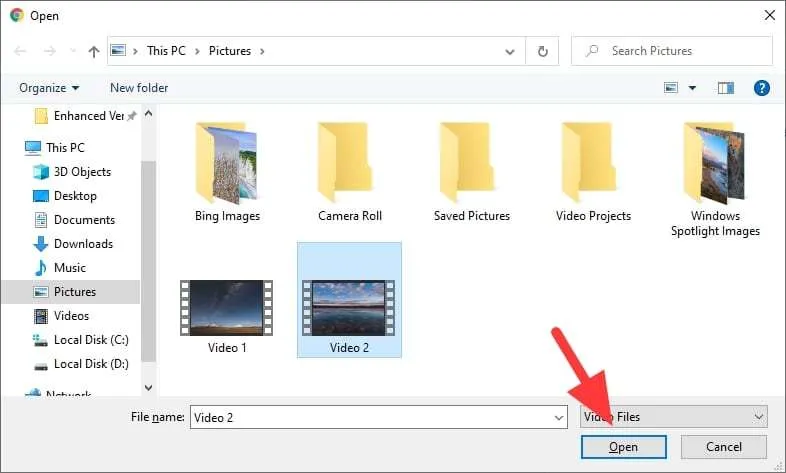Open Desktop in the sidebar
Screen dimensions: 786x473
click(65, 196)
